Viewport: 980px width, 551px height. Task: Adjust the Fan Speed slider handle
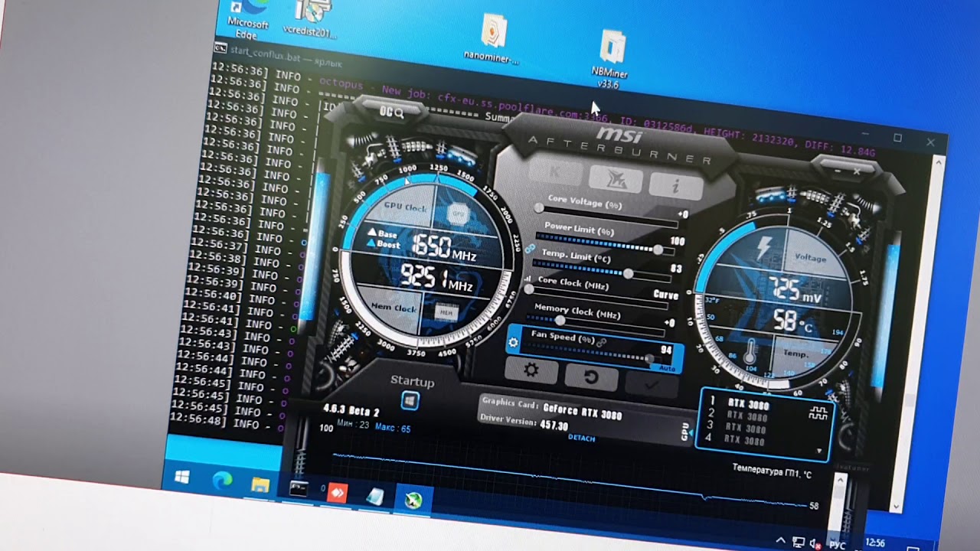click(x=649, y=358)
